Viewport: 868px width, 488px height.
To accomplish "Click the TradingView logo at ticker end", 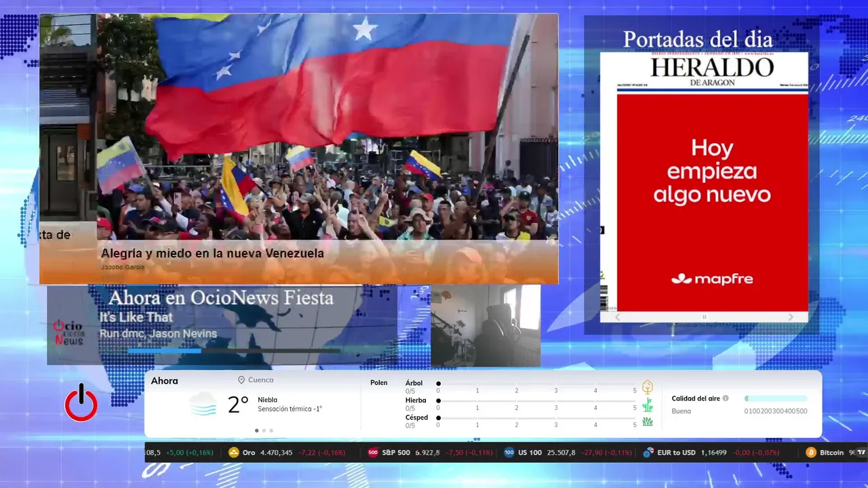I will (x=861, y=453).
